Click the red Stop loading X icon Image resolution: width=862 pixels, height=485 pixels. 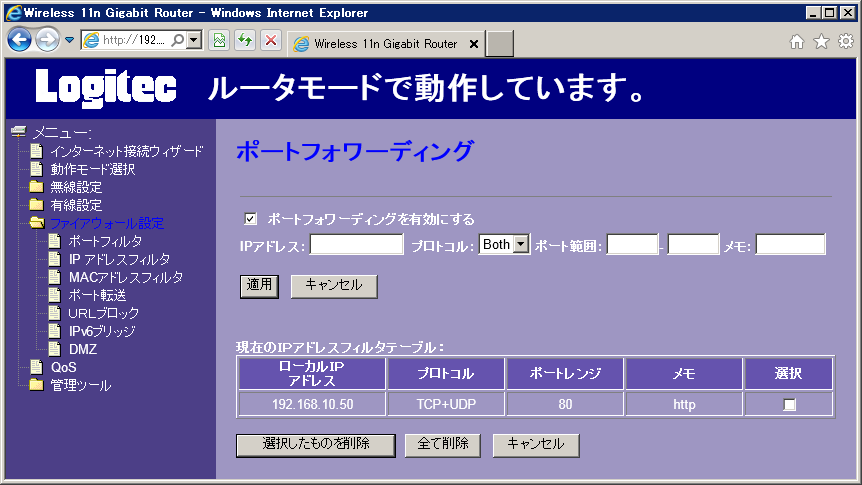tap(270, 40)
